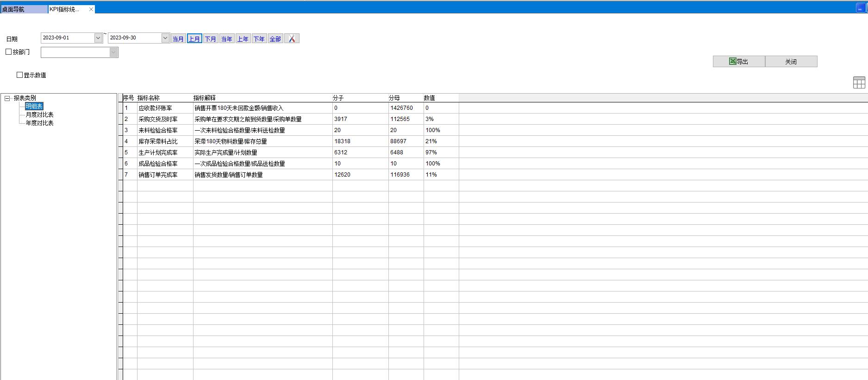Viewport: 868px width, 380px height.
Task: Open the end date 2023-09-30 dropdown
Action: coord(165,38)
